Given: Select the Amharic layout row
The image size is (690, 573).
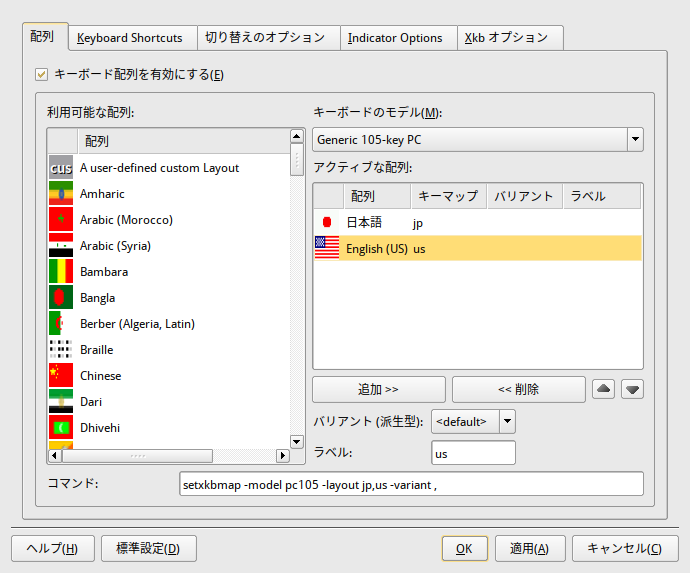Looking at the screenshot, I should click(169, 194).
